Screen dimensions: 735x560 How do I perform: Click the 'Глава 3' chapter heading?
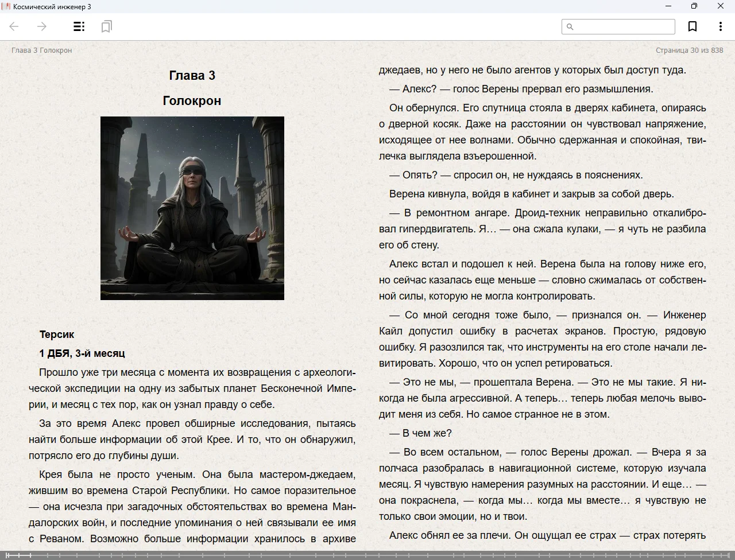[192, 75]
